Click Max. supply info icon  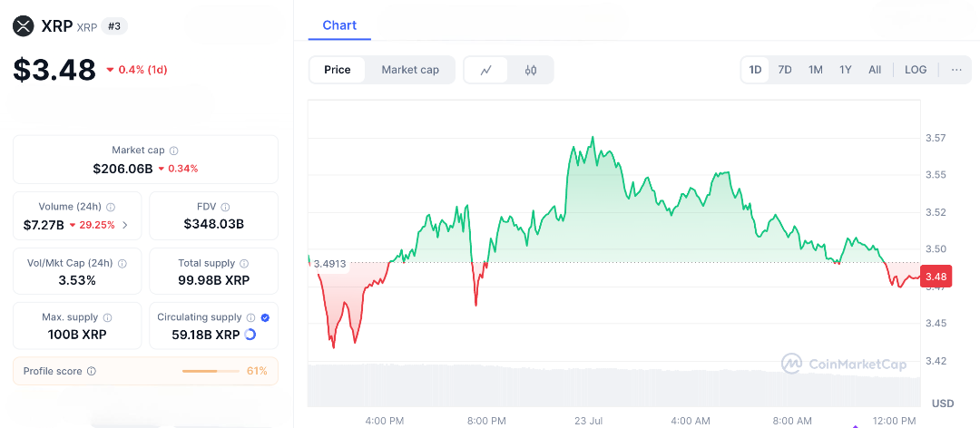coord(107,317)
